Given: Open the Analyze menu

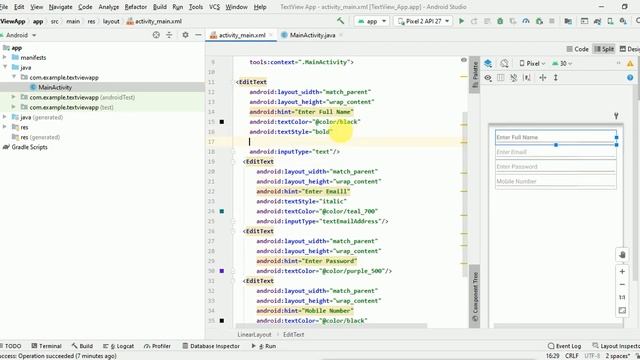Looking at the screenshot, I should click(x=109, y=7).
